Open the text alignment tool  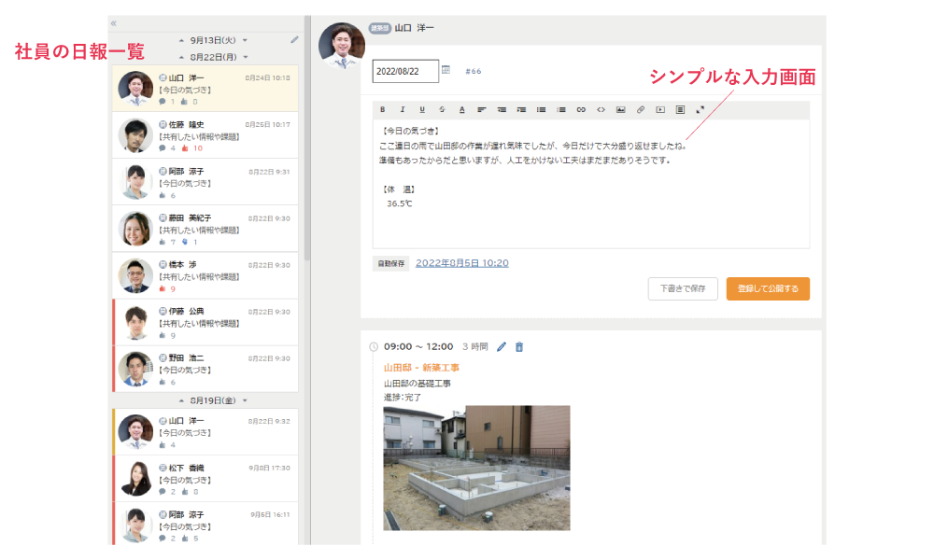click(x=482, y=109)
